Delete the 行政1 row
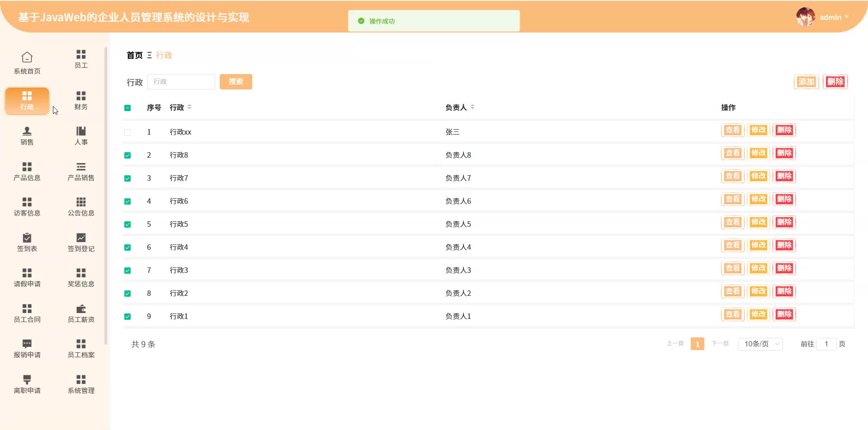The height and width of the screenshot is (430, 868). tap(784, 314)
